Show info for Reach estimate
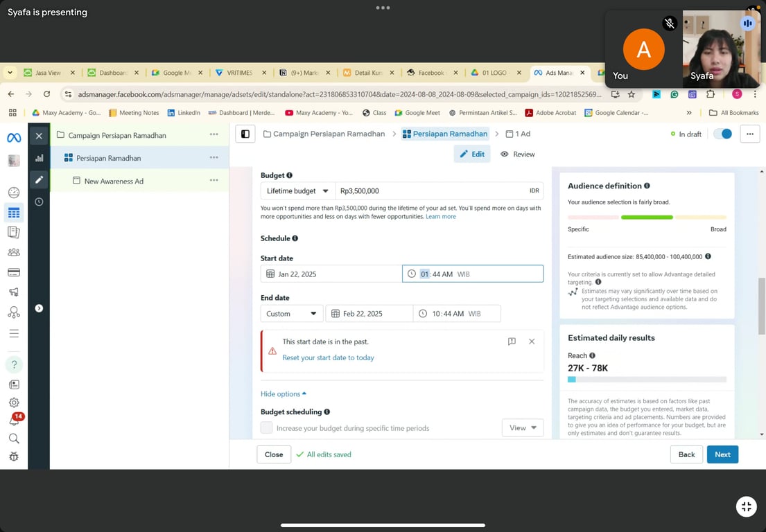This screenshot has width=766, height=532. 592,356
